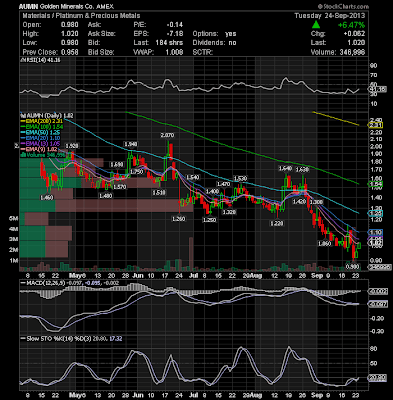Click the Sep label on the price date axis
Image resolution: width=393 pixels, height=400 pixels.
[317, 276]
